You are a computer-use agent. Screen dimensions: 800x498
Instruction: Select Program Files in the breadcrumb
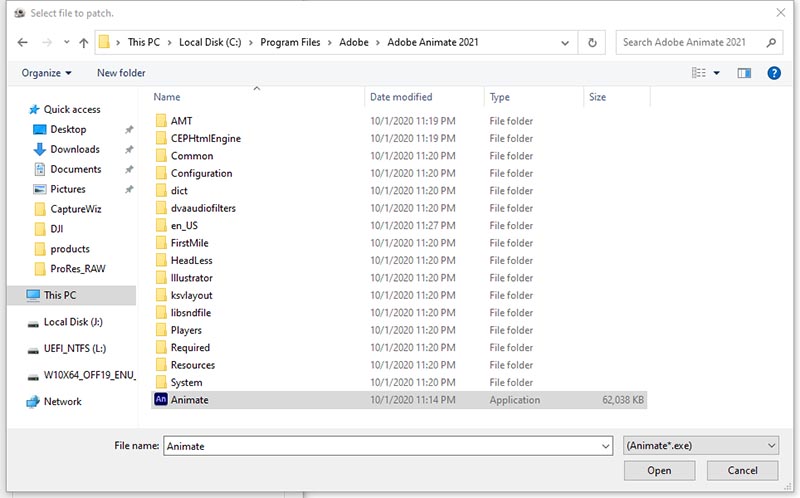coord(290,42)
